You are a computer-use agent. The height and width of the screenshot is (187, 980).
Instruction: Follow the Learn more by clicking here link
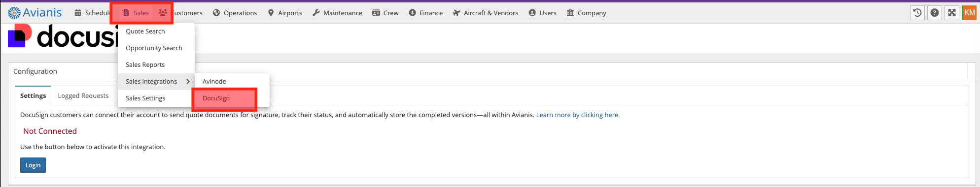pos(578,115)
